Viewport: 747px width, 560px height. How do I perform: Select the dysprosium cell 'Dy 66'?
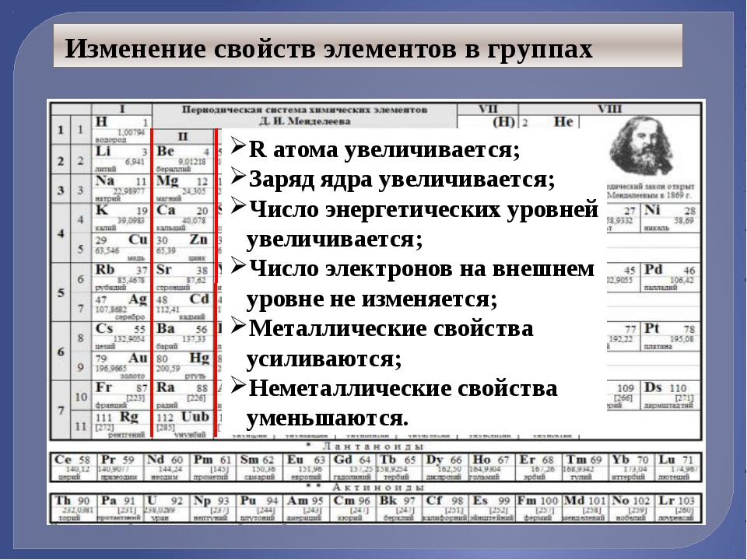[445, 467]
